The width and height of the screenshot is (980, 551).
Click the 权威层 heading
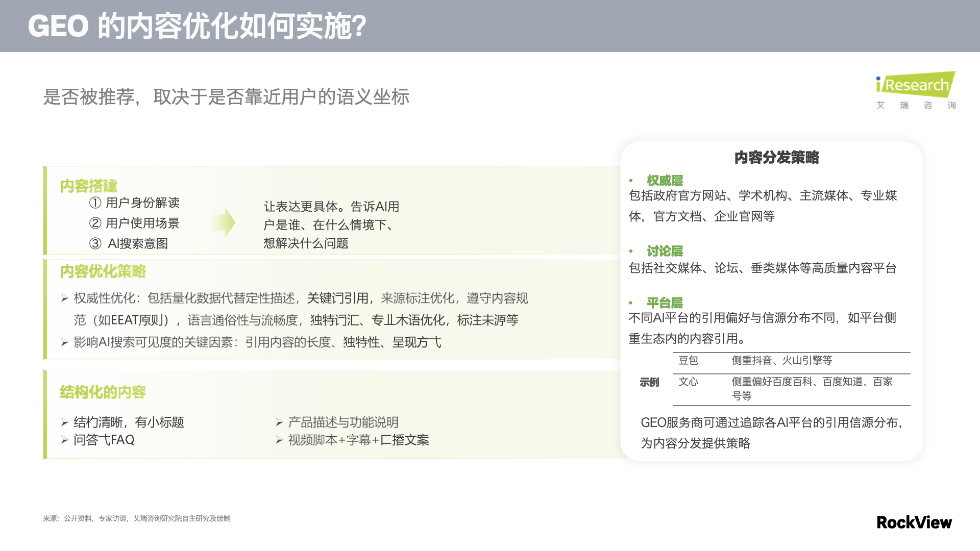coord(665,181)
